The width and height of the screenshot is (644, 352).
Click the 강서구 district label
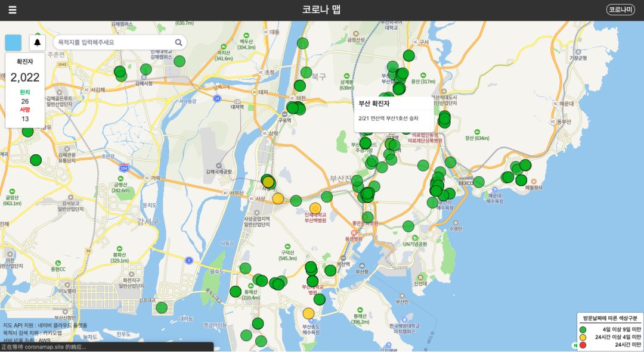click(x=147, y=222)
